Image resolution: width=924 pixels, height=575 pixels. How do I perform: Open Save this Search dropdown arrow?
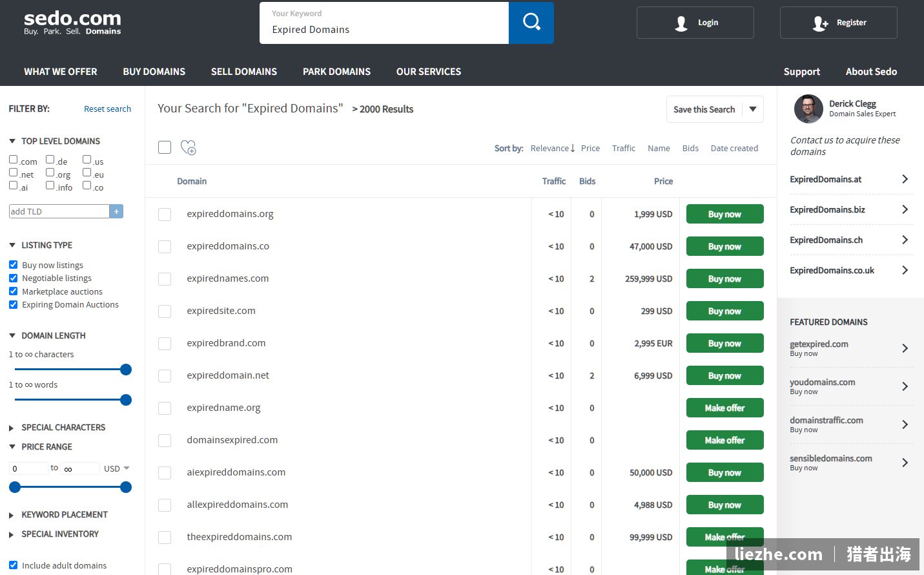tap(753, 109)
